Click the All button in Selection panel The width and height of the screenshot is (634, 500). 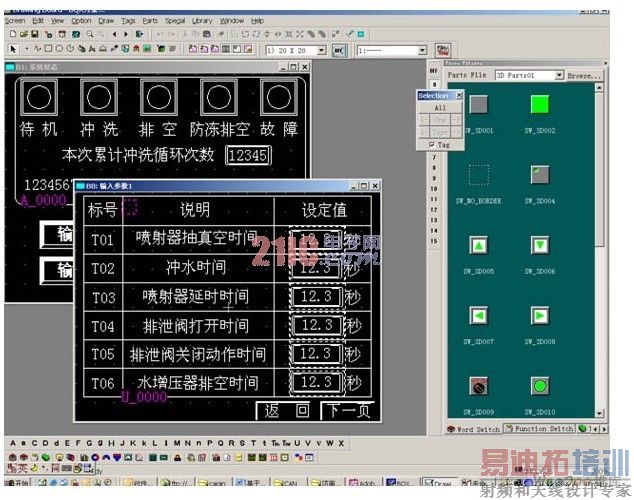pyautogui.click(x=440, y=108)
